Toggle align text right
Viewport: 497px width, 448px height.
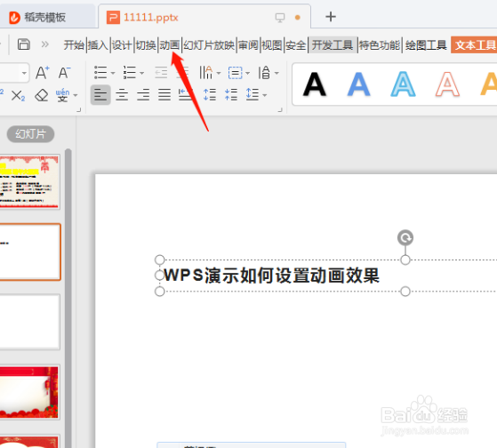click(x=143, y=95)
